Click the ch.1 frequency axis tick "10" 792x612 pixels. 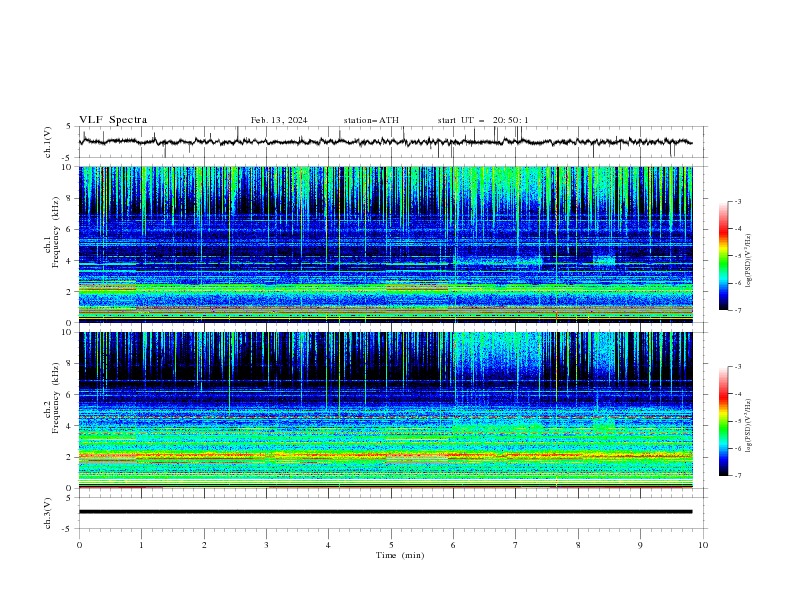coord(69,167)
